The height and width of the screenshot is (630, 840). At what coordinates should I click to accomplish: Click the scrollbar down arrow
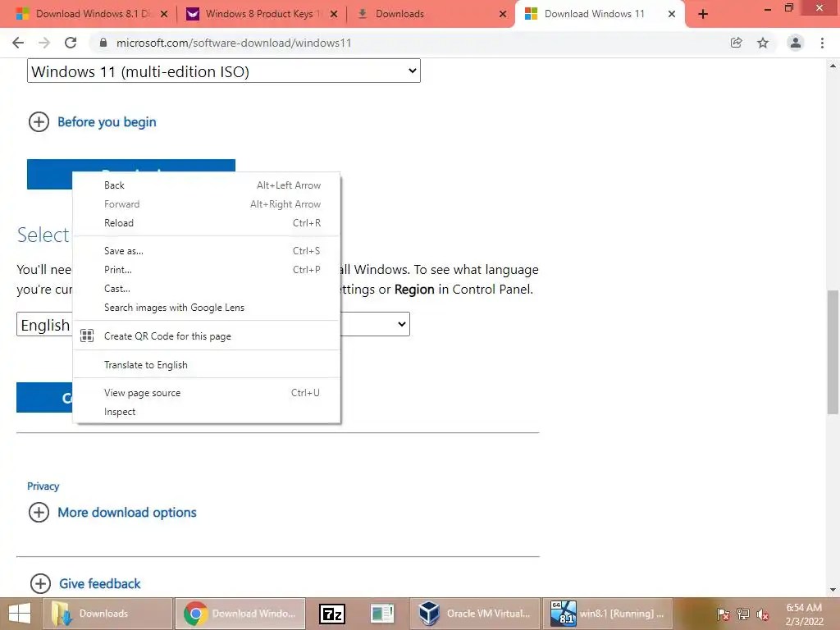(x=833, y=590)
